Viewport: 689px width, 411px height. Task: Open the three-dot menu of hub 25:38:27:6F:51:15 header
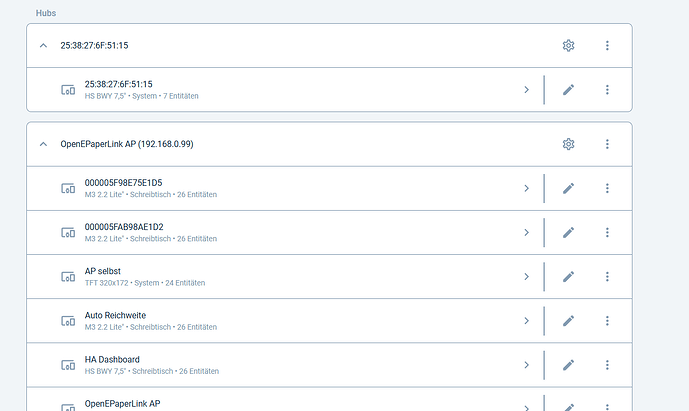607,45
